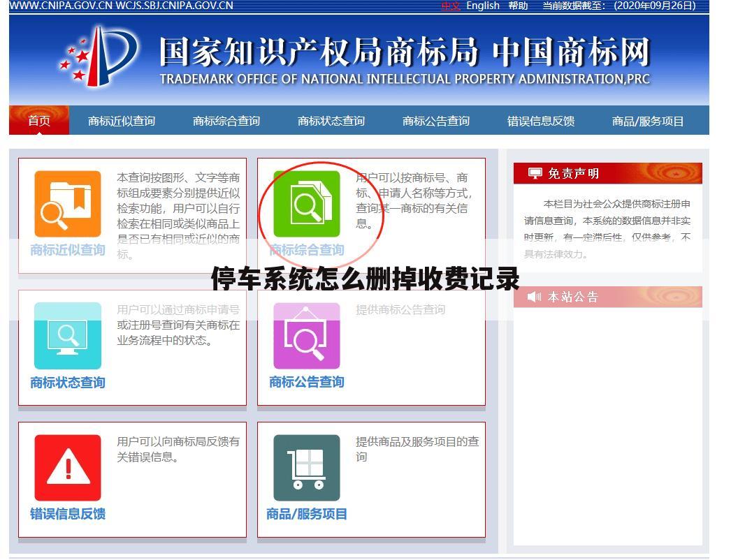Click the trademark office logo emblem
The image size is (731, 560).
point(99,57)
